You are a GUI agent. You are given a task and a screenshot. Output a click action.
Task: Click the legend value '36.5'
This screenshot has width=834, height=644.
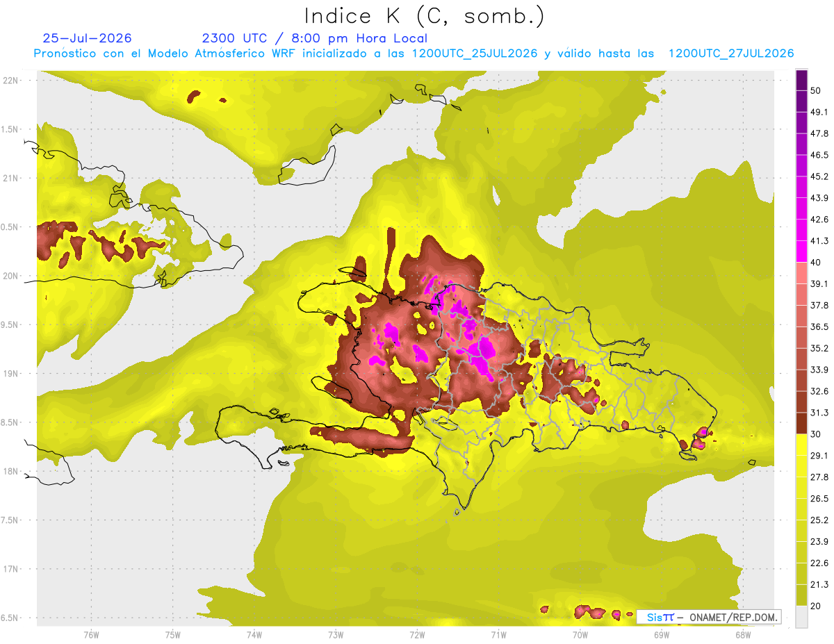(x=819, y=327)
